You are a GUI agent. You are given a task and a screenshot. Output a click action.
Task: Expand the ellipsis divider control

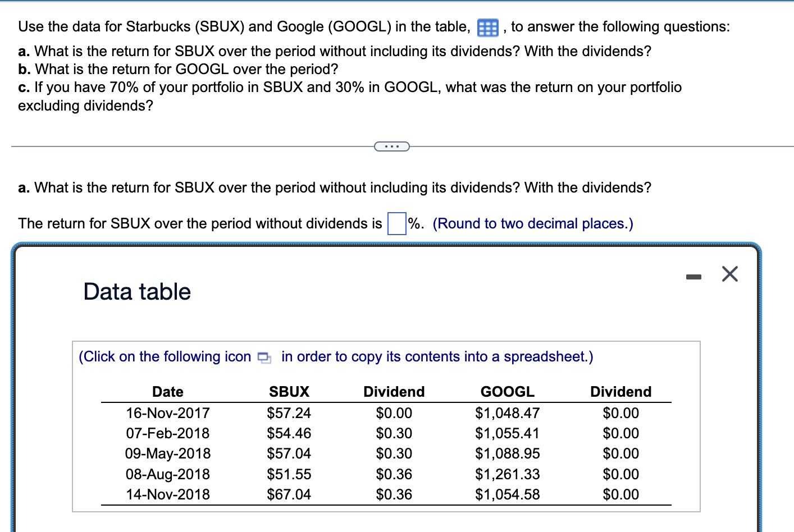tap(392, 146)
